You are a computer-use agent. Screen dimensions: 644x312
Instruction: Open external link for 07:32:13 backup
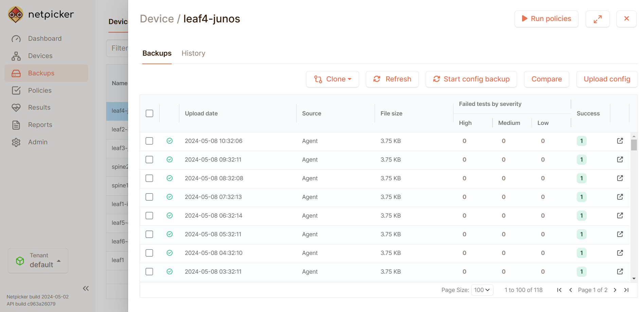tap(620, 197)
